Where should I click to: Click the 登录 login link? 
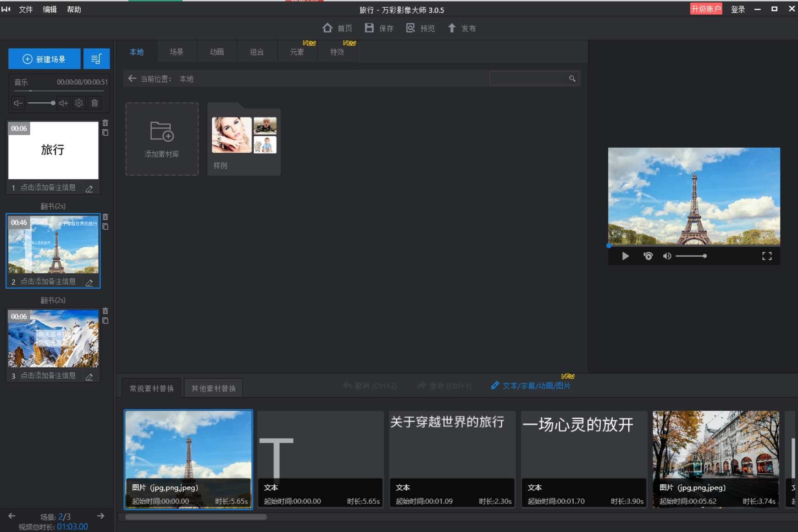click(x=738, y=9)
